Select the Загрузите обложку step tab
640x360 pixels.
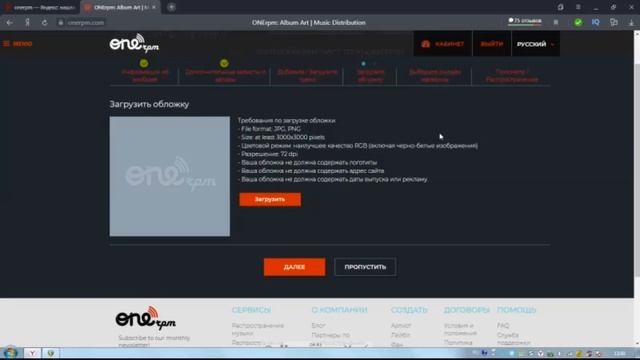(x=370, y=76)
